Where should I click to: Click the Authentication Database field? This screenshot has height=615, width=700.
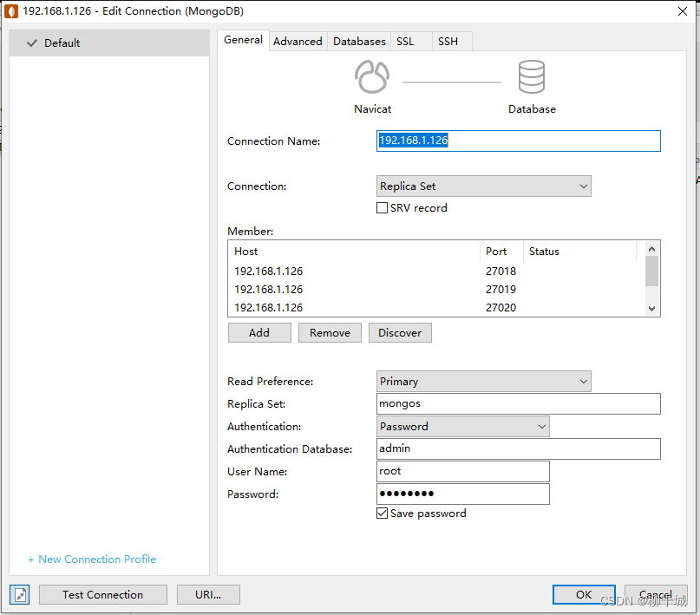click(x=519, y=448)
